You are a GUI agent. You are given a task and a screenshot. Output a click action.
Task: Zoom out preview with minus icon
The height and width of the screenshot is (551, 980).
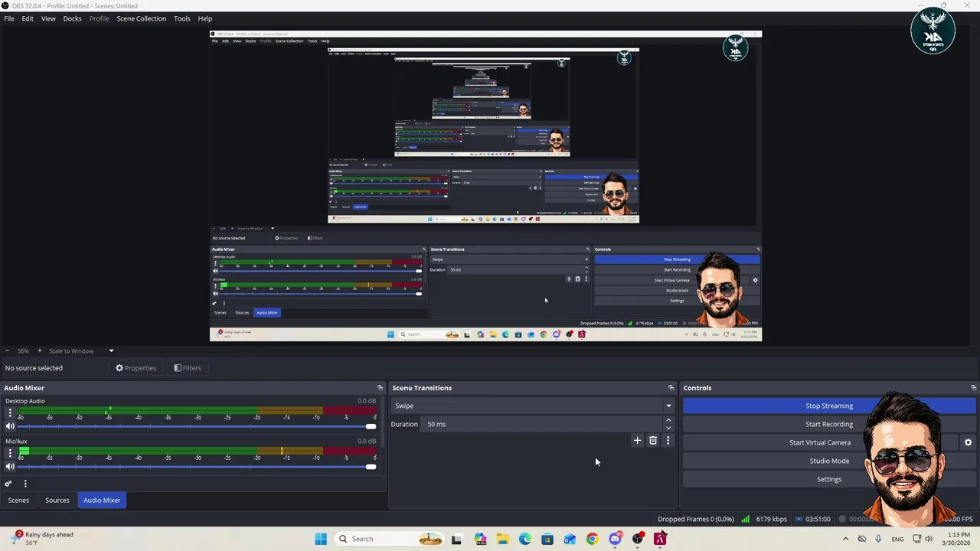[7, 350]
